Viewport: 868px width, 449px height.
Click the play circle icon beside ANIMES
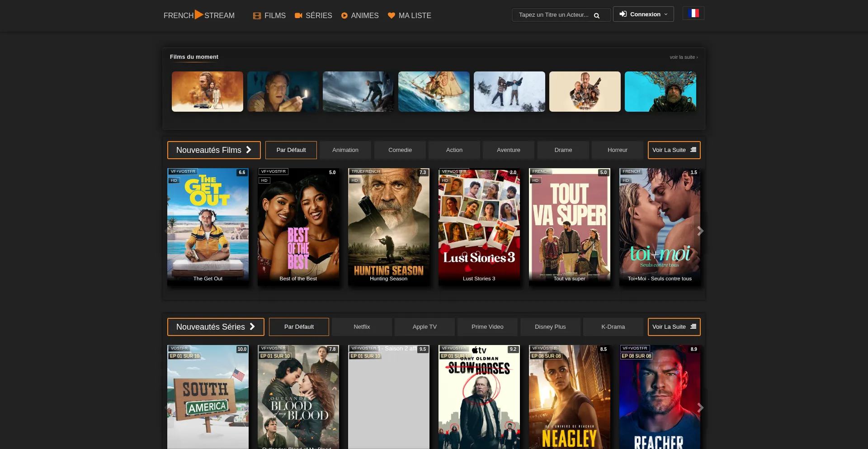click(x=344, y=16)
